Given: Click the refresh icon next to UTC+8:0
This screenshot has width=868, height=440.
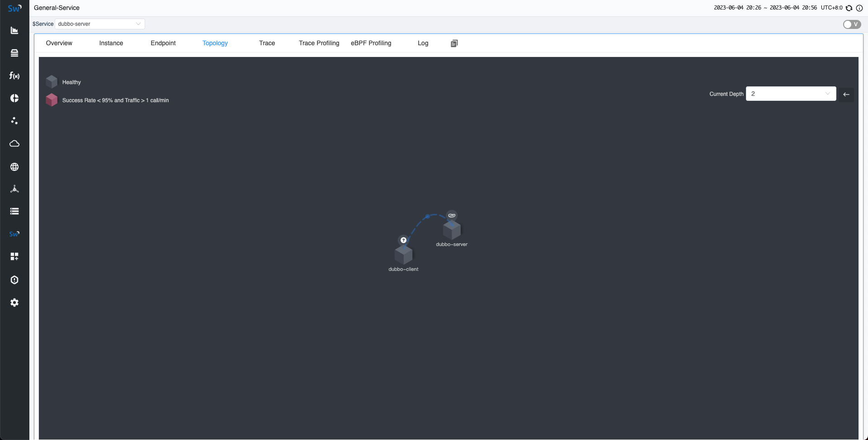Looking at the screenshot, I should point(849,8).
